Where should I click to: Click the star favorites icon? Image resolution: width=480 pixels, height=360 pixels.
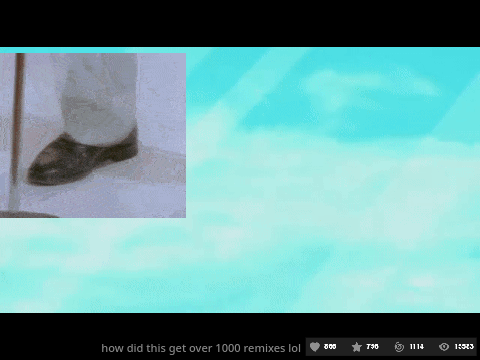tap(357, 347)
